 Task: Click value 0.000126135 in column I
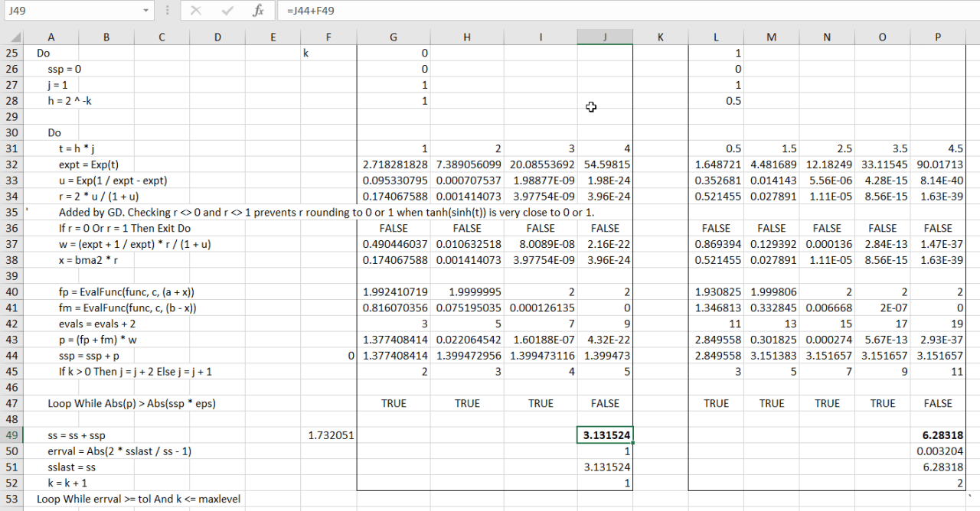click(542, 308)
